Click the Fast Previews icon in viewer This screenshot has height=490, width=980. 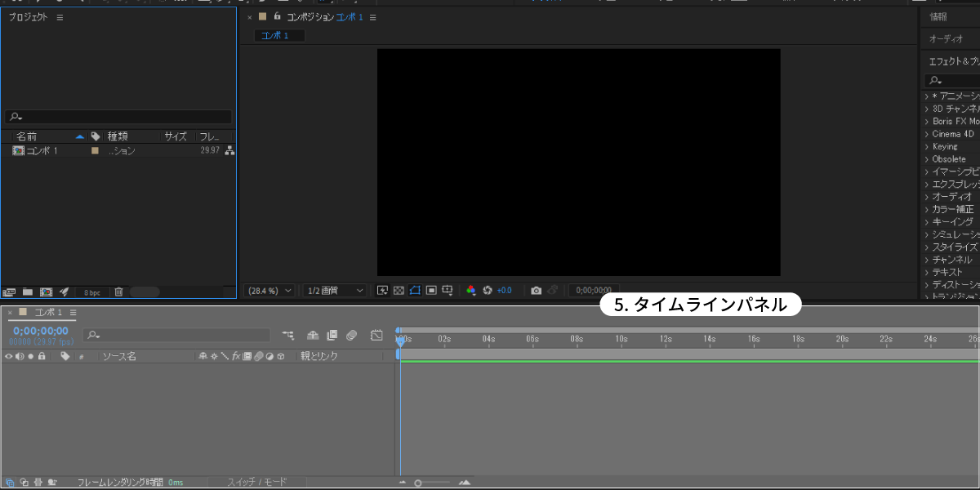(x=382, y=290)
